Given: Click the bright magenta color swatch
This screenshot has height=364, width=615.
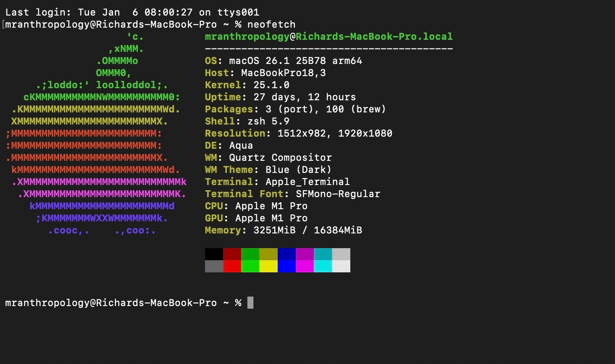Looking at the screenshot, I should pos(305,266).
